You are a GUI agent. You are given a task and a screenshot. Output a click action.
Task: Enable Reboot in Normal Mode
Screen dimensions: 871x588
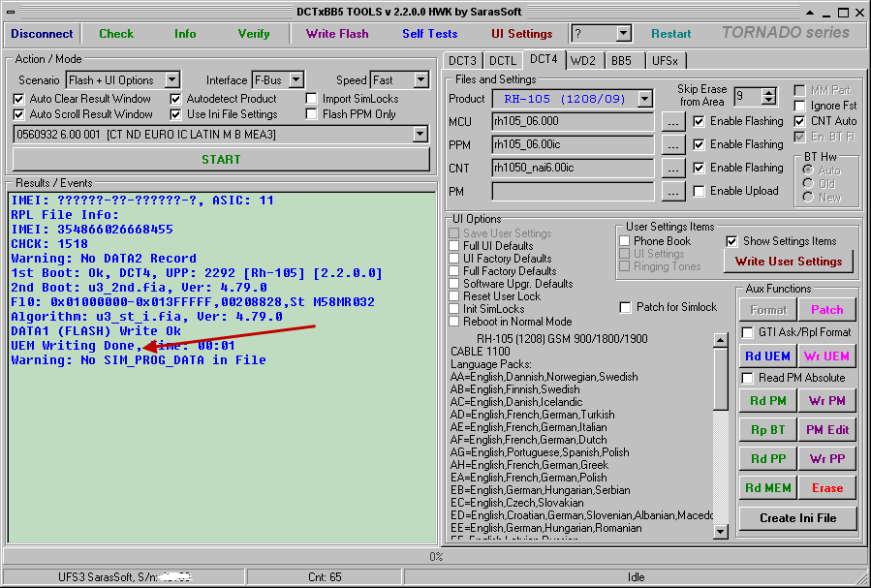454,322
